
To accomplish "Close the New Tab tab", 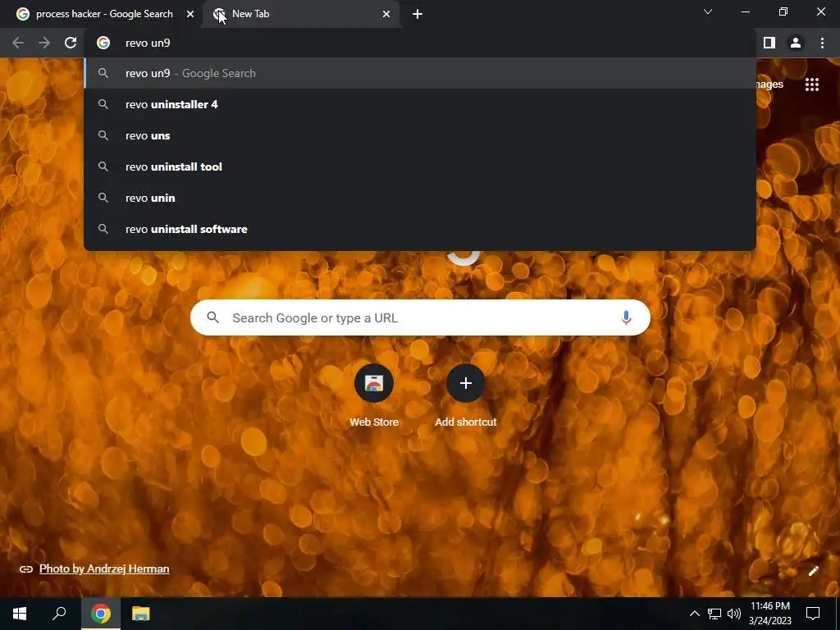I will (386, 14).
